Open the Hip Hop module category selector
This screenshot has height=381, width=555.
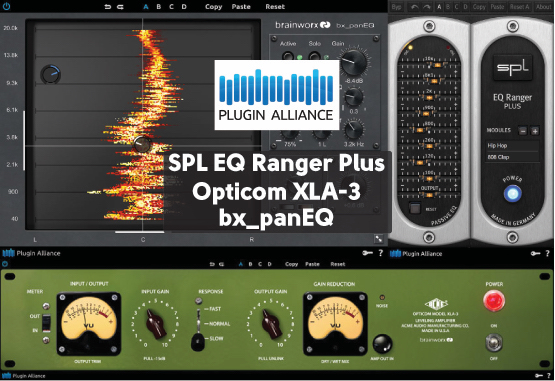512,146
